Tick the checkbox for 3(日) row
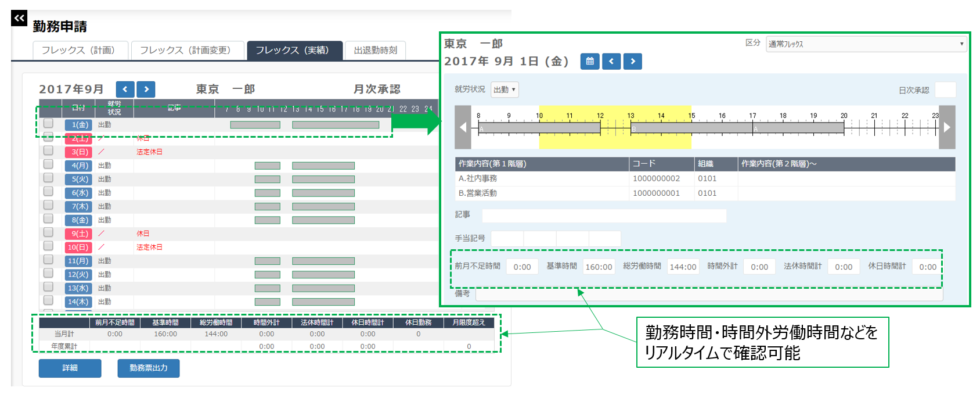Screen dimensions: 980x398 [x=48, y=150]
